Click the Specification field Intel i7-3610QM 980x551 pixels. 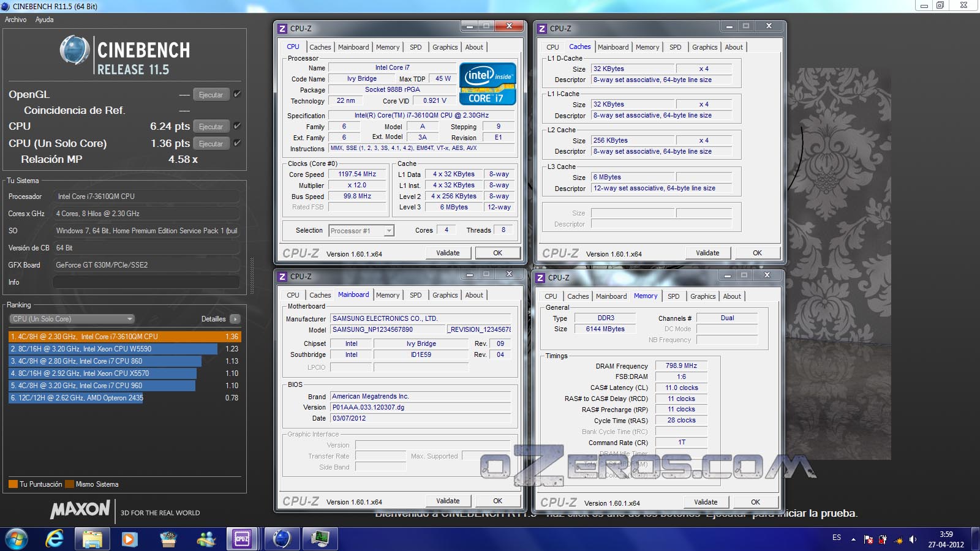(421, 115)
